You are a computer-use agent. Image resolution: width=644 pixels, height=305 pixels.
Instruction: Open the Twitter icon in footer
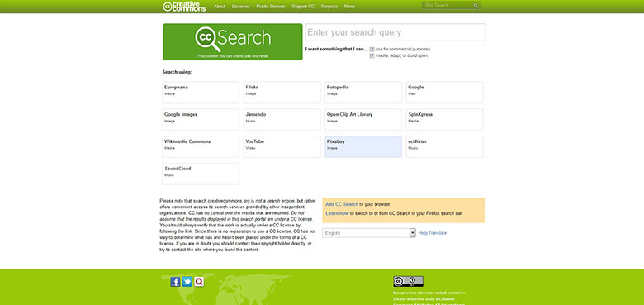tap(187, 282)
